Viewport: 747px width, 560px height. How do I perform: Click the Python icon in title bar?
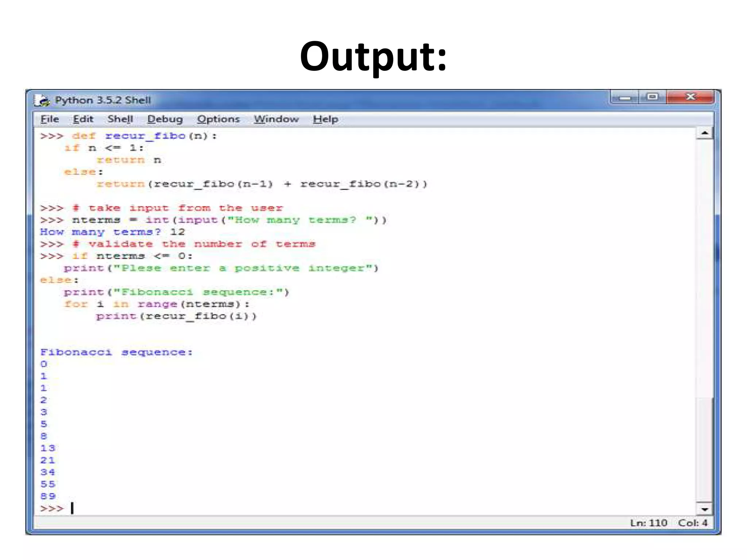tap(42, 100)
